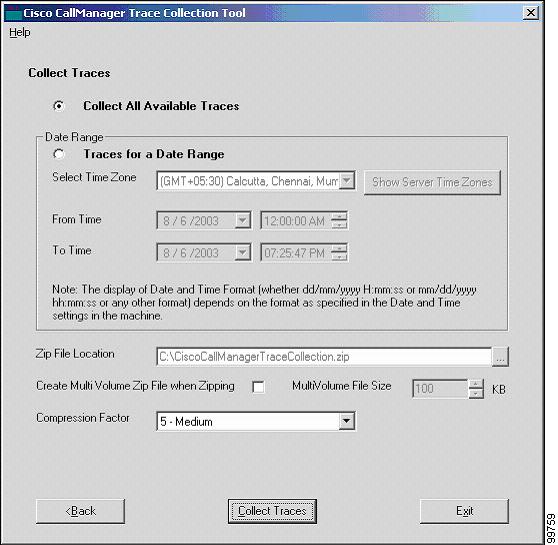The width and height of the screenshot is (558, 545).
Task: Click the To Time date 8/6/2003 field
Action: [x=196, y=253]
